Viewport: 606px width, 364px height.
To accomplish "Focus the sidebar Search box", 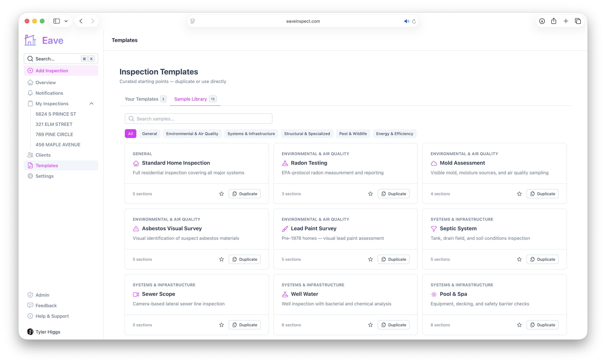I will click(x=61, y=59).
